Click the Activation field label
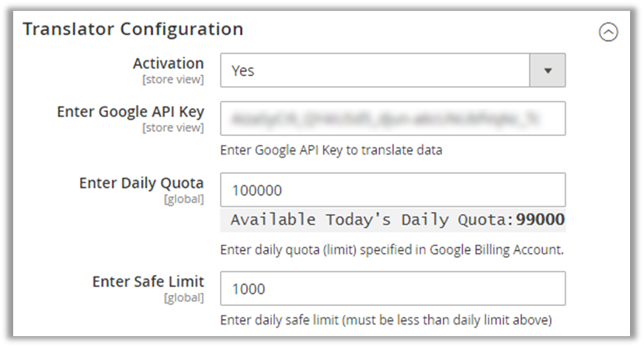 [x=169, y=64]
